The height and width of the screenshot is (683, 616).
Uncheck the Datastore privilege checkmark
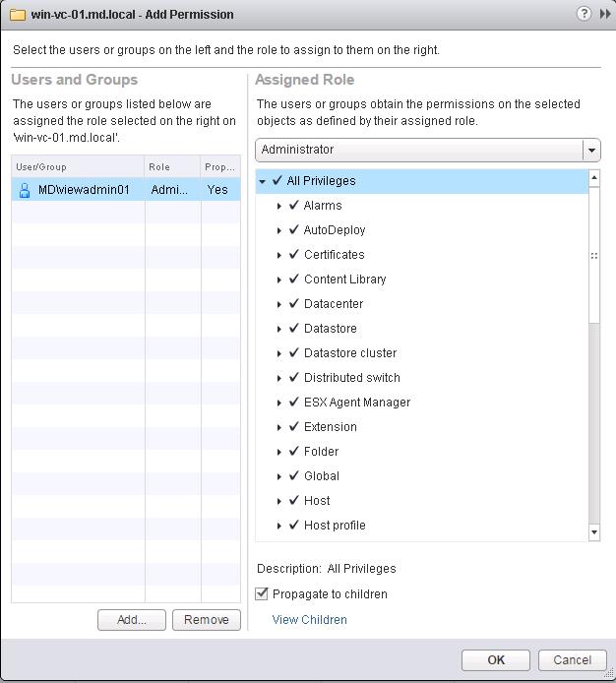(294, 329)
